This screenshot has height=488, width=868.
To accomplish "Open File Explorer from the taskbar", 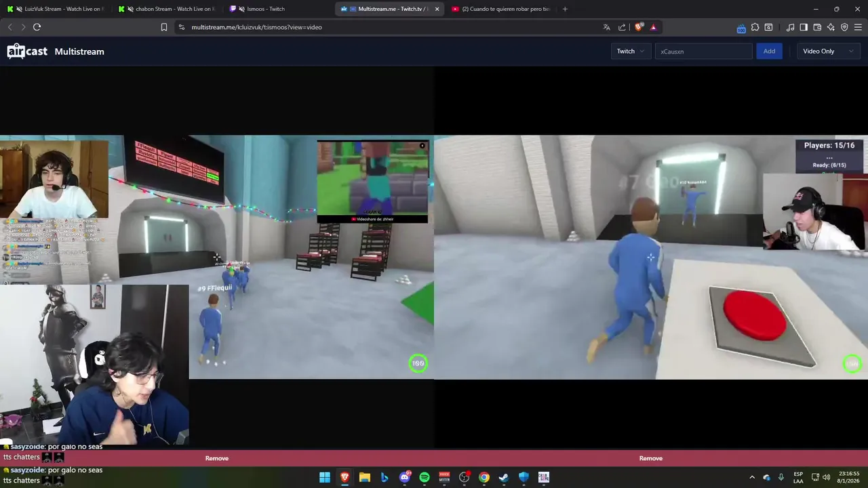I will pyautogui.click(x=364, y=477).
